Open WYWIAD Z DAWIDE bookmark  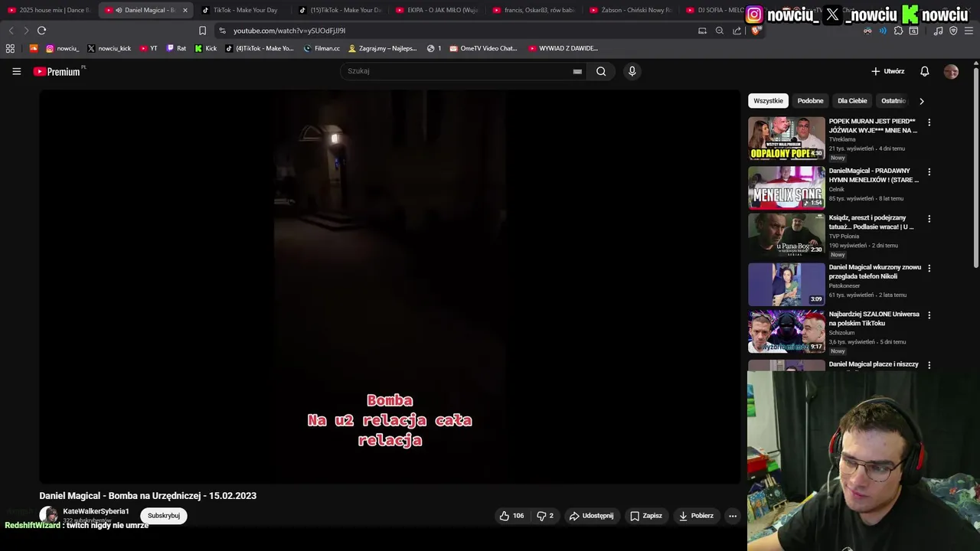click(563, 48)
